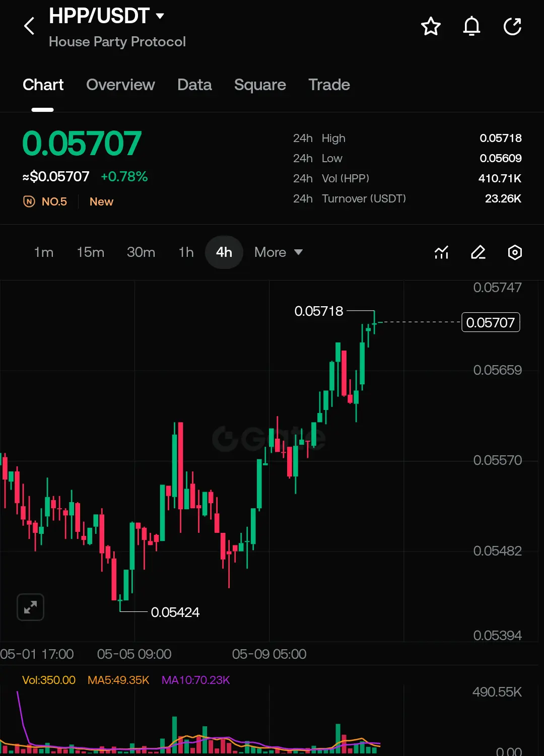This screenshot has width=544, height=756.
Task: Tap the current price 0.05707 headline
Action: (x=82, y=144)
